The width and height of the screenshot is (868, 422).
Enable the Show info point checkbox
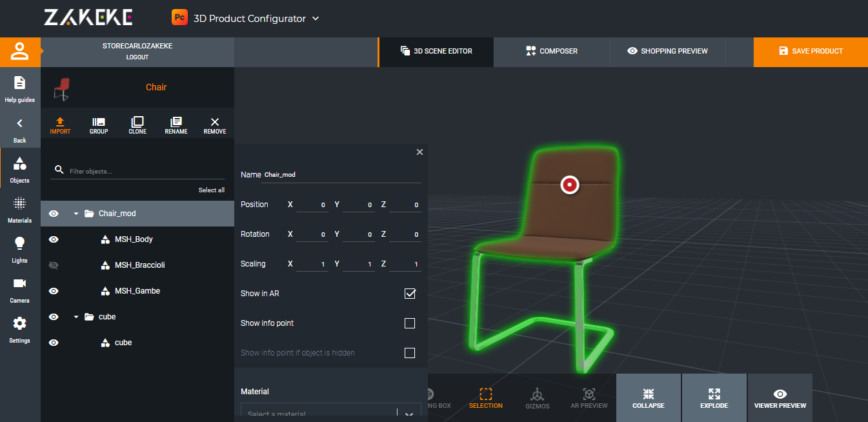tap(410, 323)
